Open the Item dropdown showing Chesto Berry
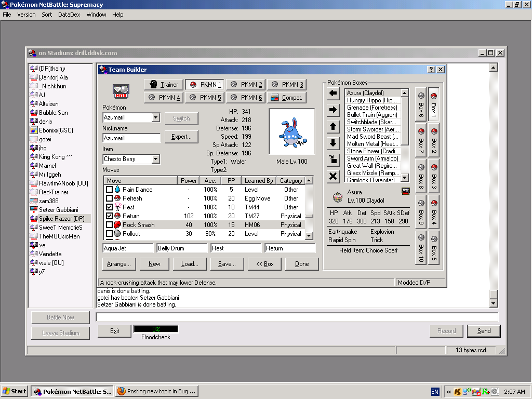532x399 pixels. tap(155, 159)
